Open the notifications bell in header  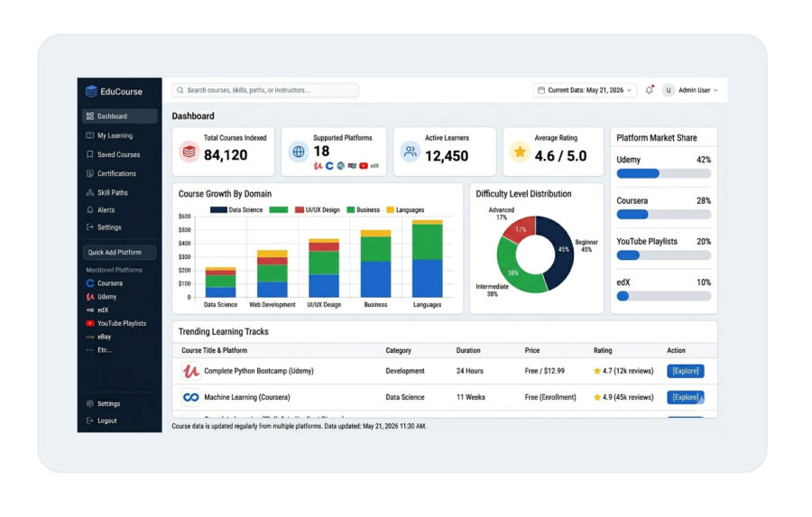pos(650,90)
